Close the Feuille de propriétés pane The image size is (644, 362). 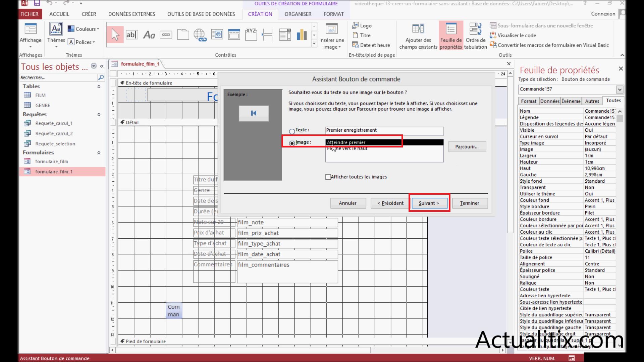click(621, 69)
